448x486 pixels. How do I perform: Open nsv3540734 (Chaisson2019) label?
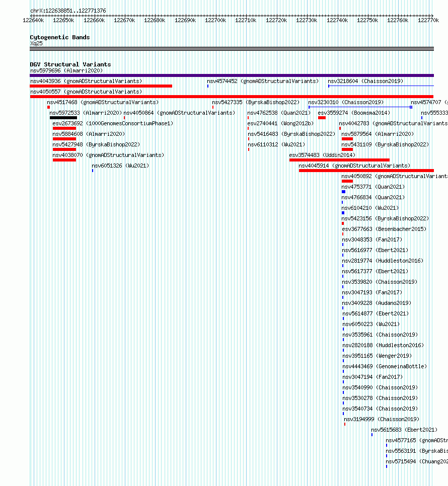[381, 408]
